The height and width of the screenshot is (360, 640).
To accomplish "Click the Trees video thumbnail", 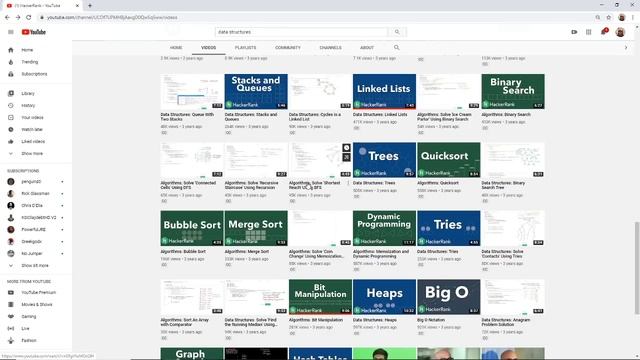I will click(384, 160).
